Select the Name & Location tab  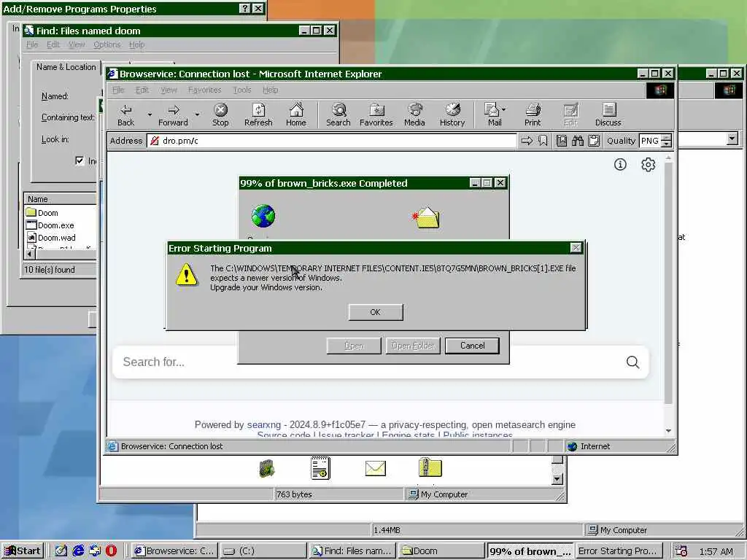pyautogui.click(x=66, y=67)
